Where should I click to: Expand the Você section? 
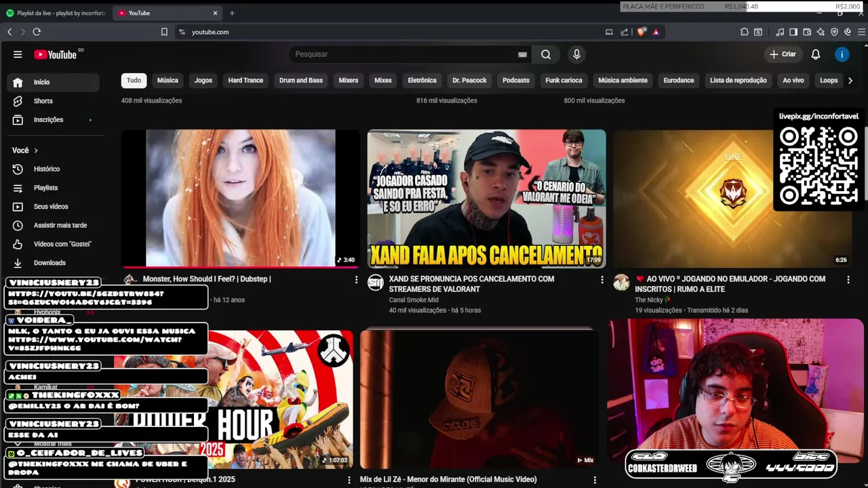coord(25,150)
